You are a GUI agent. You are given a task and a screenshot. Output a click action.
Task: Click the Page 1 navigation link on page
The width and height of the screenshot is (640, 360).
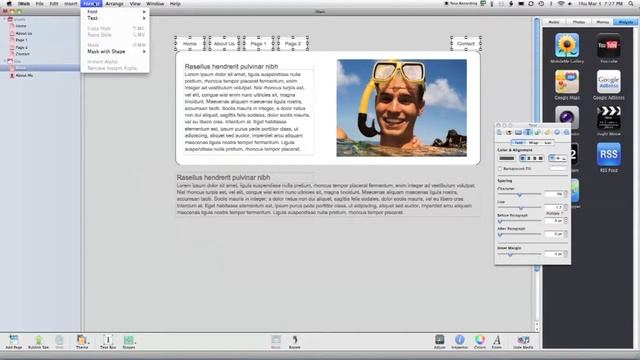click(258, 43)
